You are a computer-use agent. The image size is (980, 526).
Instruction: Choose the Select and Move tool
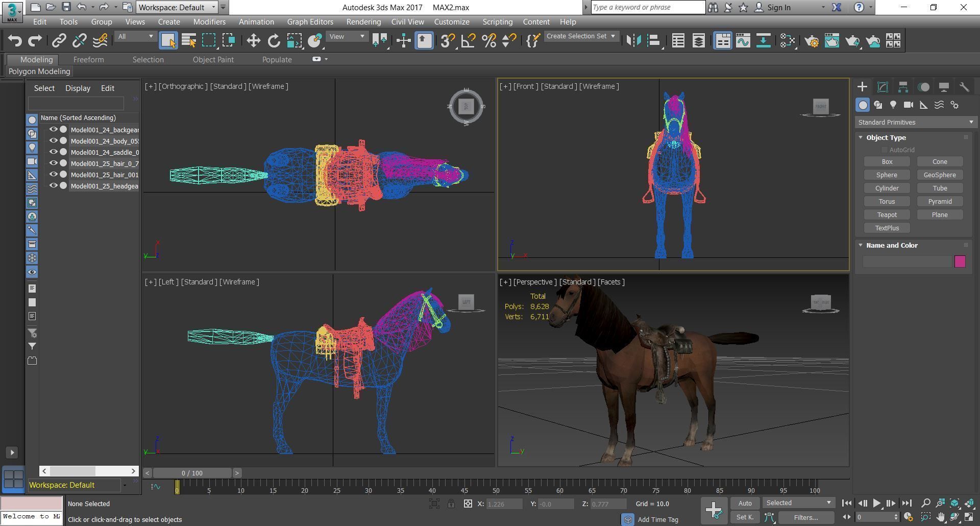253,40
